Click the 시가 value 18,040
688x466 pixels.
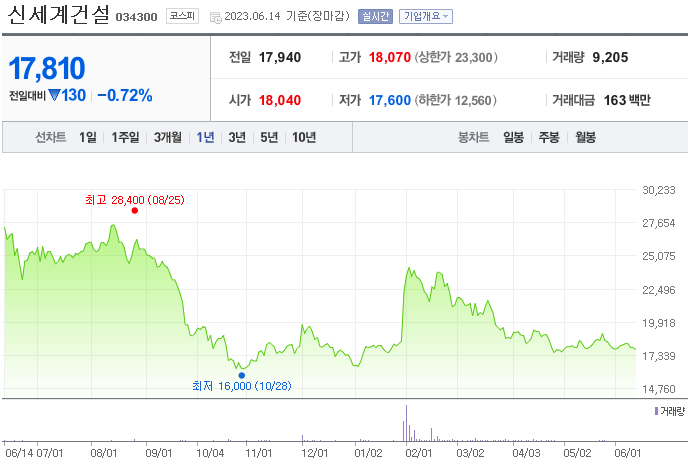click(x=280, y=100)
